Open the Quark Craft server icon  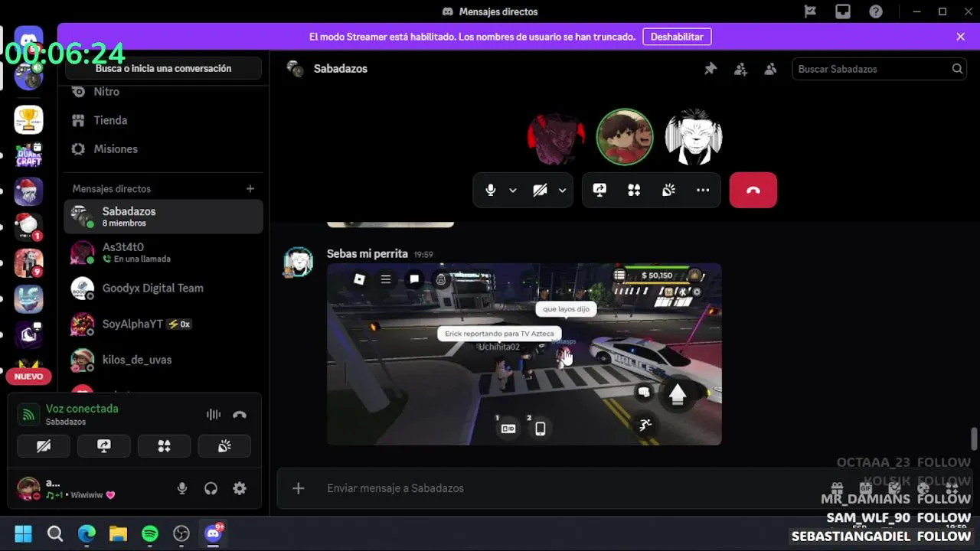pos(28,155)
